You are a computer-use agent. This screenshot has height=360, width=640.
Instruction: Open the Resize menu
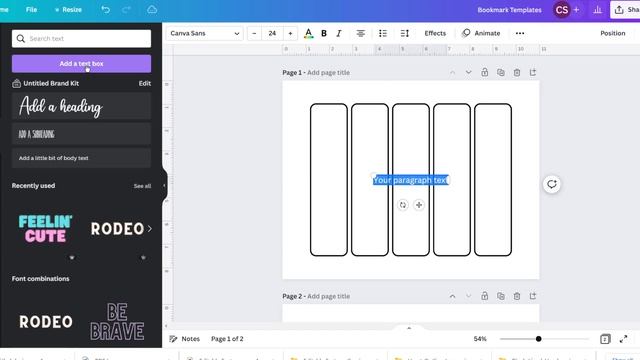68,9
